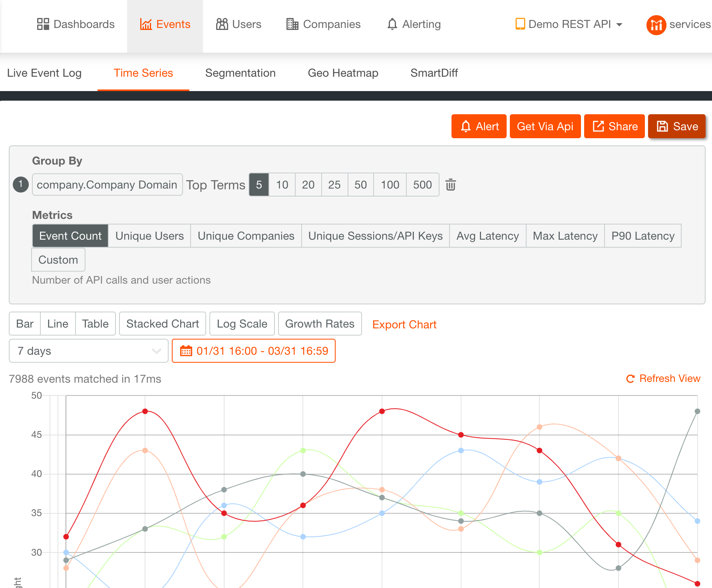This screenshot has height=588, width=712.
Task: Save the current view with the Save button
Action: click(677, 126)
